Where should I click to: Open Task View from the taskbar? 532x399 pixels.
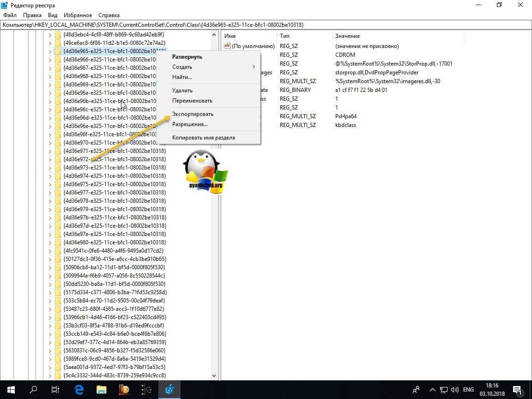pos(55,389)
